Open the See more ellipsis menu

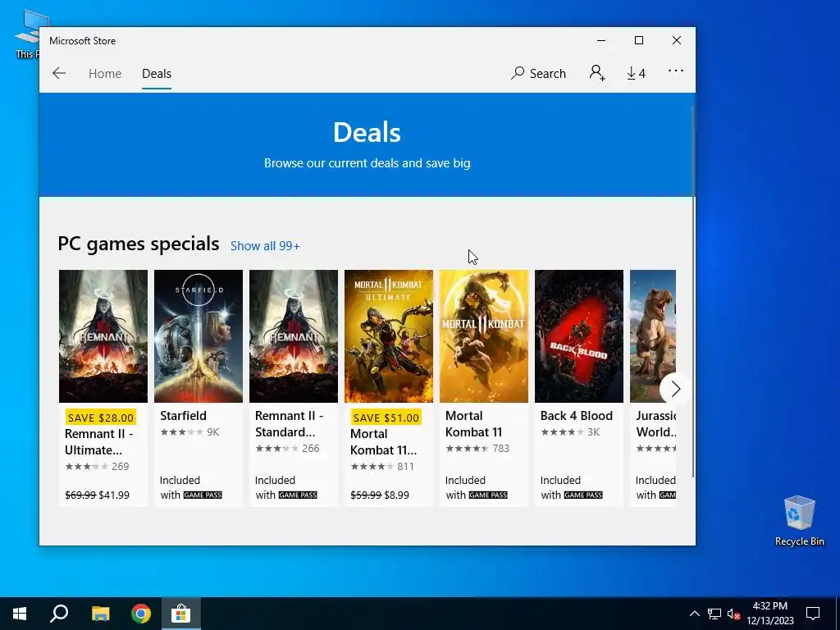coord(676,71)
